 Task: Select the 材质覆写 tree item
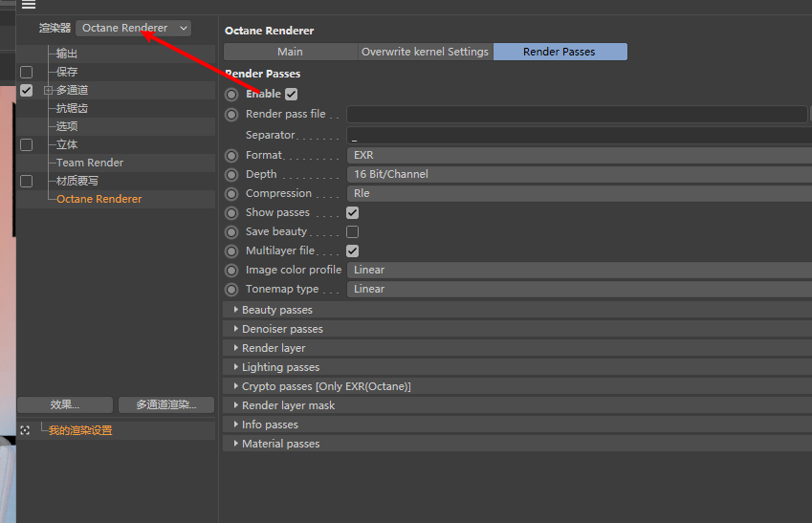77,181
